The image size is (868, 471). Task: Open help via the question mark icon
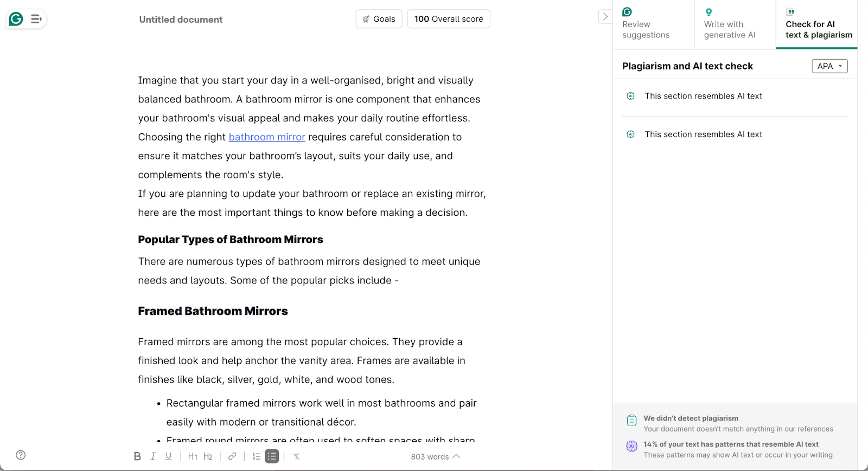pyautogui.click(x=21, y=455)
